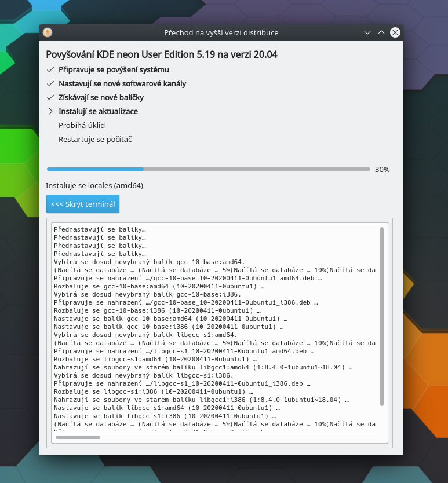Click the checkmark beside Připravuje se povýšení systému
This screenshot has width=448, height=483.
pyautogui.click(x=50, y=70)
